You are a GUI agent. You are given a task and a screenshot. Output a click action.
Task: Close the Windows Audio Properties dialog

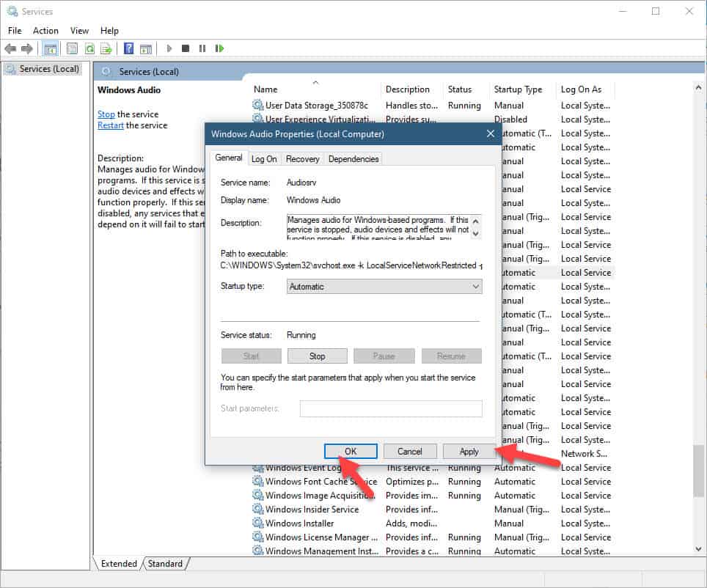pyautogui.click(x=491, y=134)
